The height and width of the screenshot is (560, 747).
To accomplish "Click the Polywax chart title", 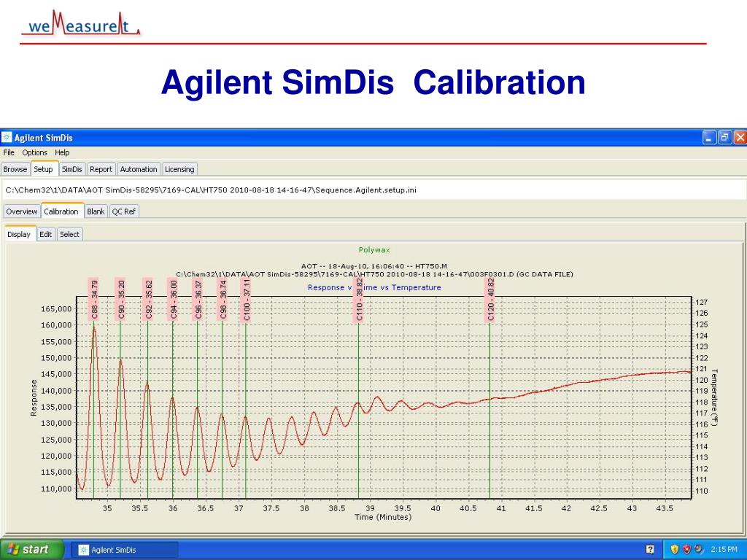I will (374, 250).
